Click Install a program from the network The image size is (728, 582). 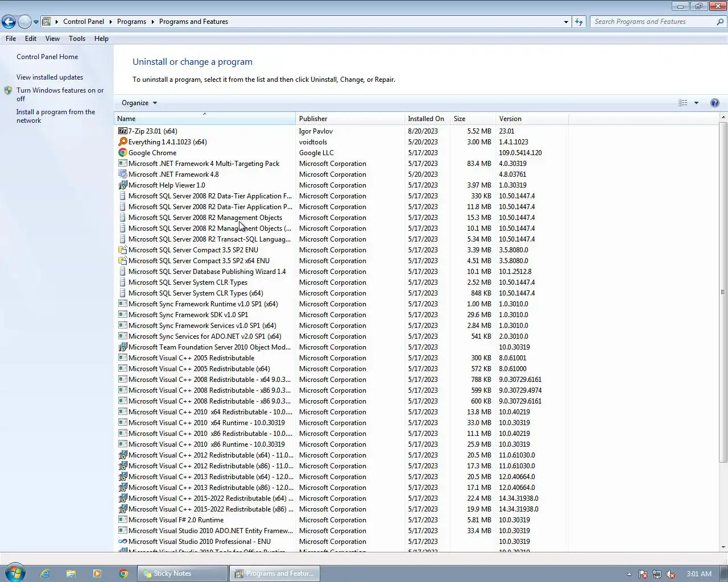pos(56,116)
